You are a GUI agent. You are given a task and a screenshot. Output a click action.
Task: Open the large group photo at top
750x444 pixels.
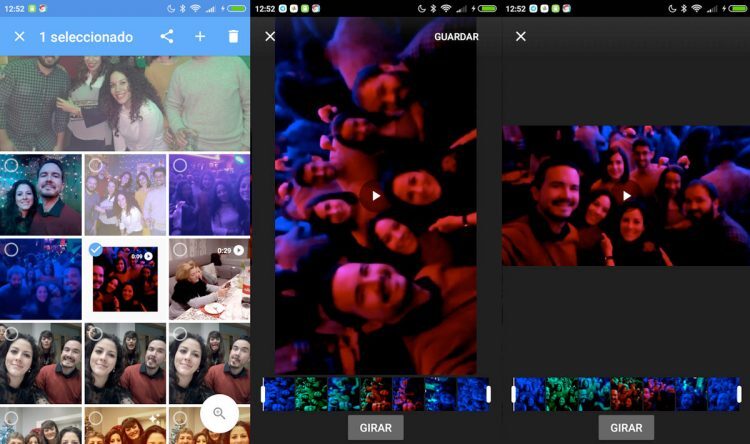tap(125, 100)
